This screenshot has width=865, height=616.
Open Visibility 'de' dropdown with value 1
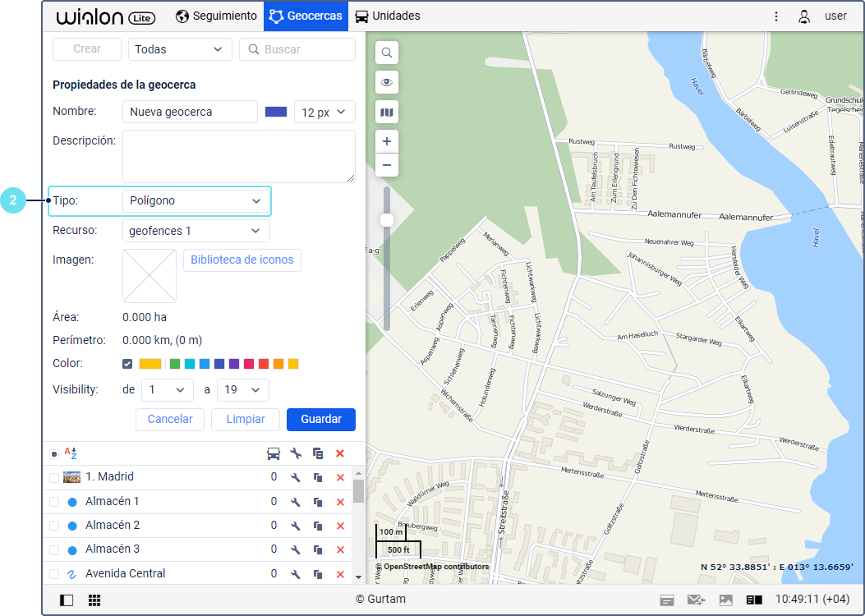[168, 390]
